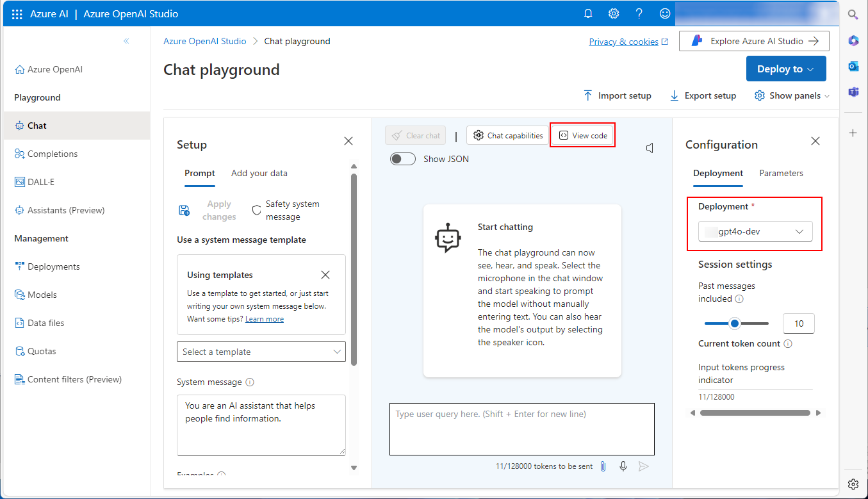Open Chat in left navigation
The width and height of the screenshot is (868, 499).
click(77, 126)
